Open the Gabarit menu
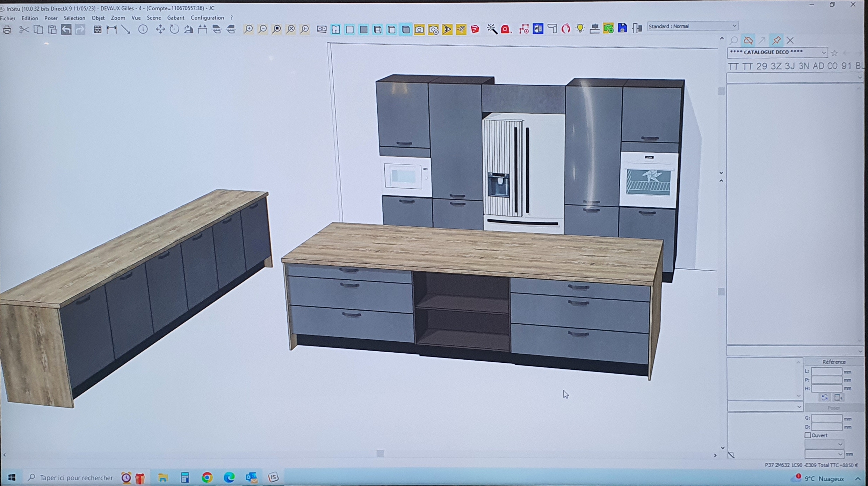 (175, 18)
